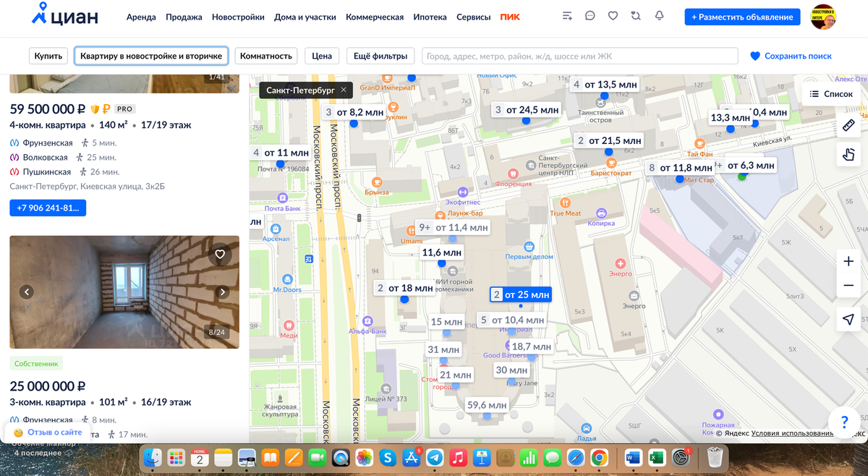Click the Разместить объявление button

[x=742, y=17]
